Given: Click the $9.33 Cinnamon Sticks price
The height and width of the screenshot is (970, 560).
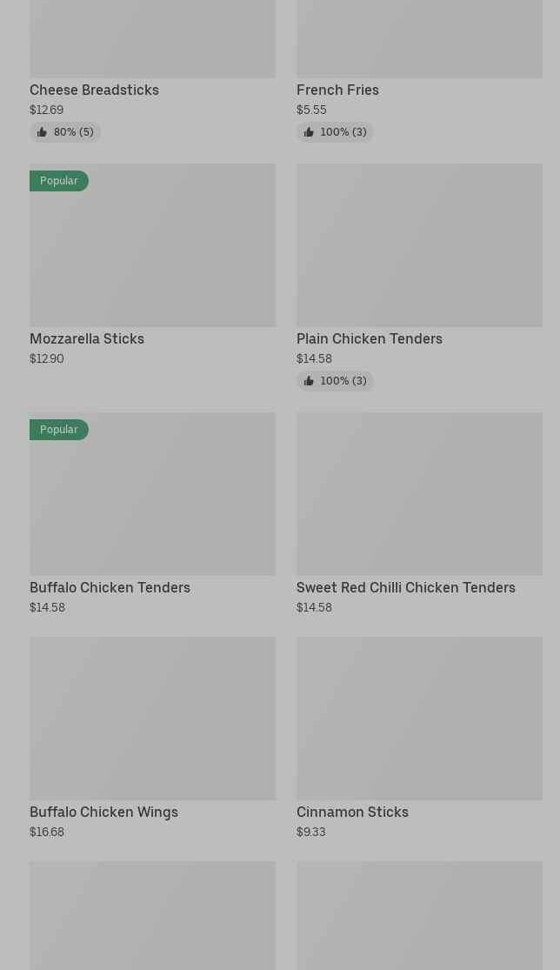Looking at the screenshot, I should click(310, 833).
